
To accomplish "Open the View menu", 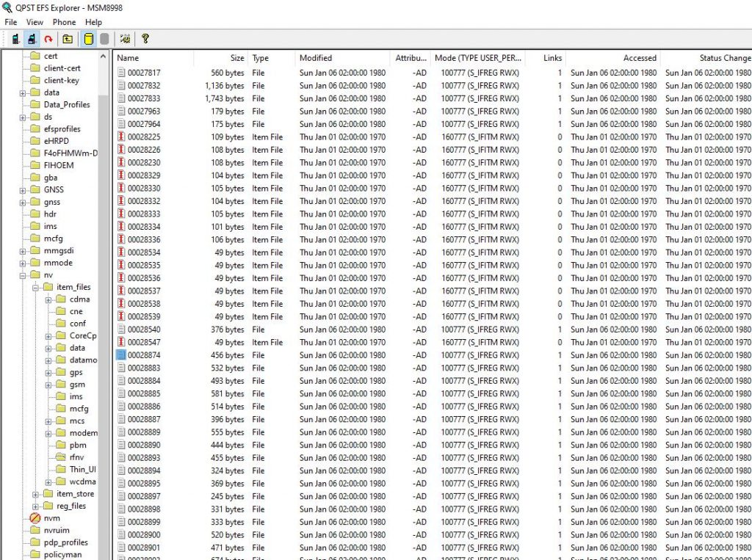I will pos(35,22).
